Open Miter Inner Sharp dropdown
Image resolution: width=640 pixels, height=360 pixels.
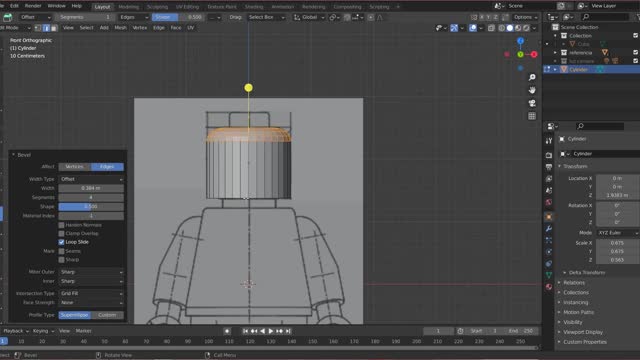click(91, 281)
